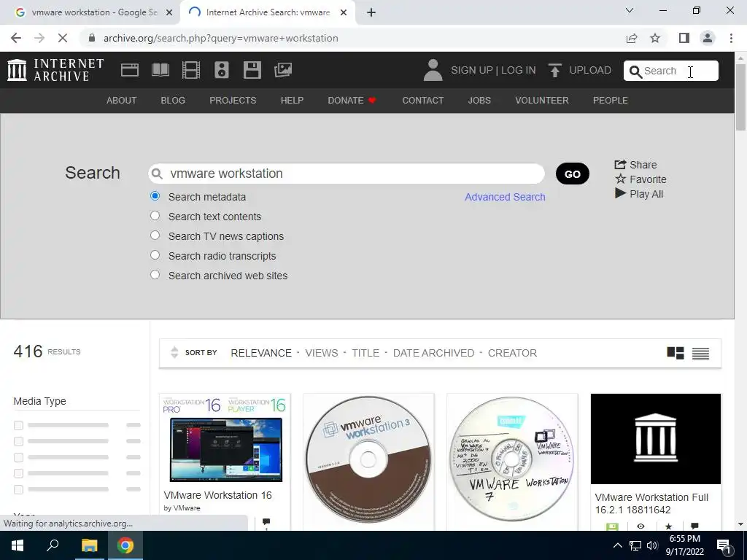Click the volume icon in the system tray

(x=652, y=545)
